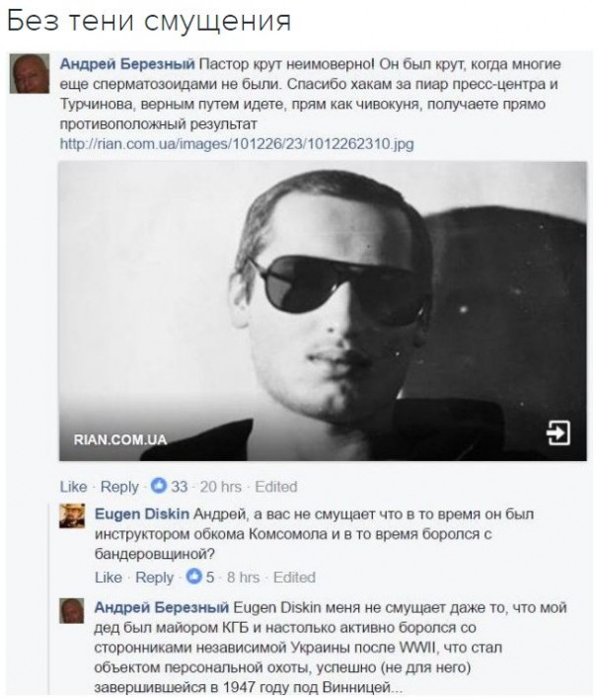
Task: Open the Eugen Diskin author name link
Action: point(142,513)
